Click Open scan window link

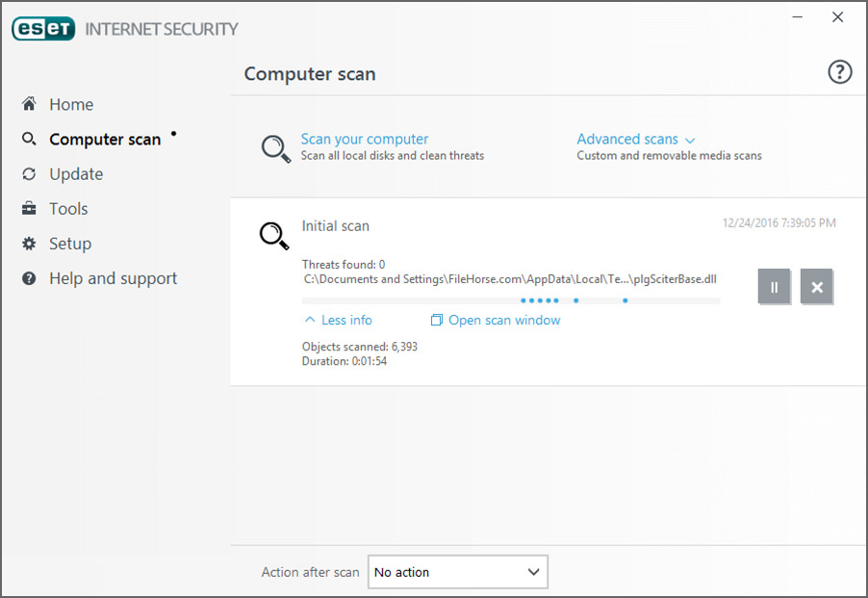click(x=504, y=320)
